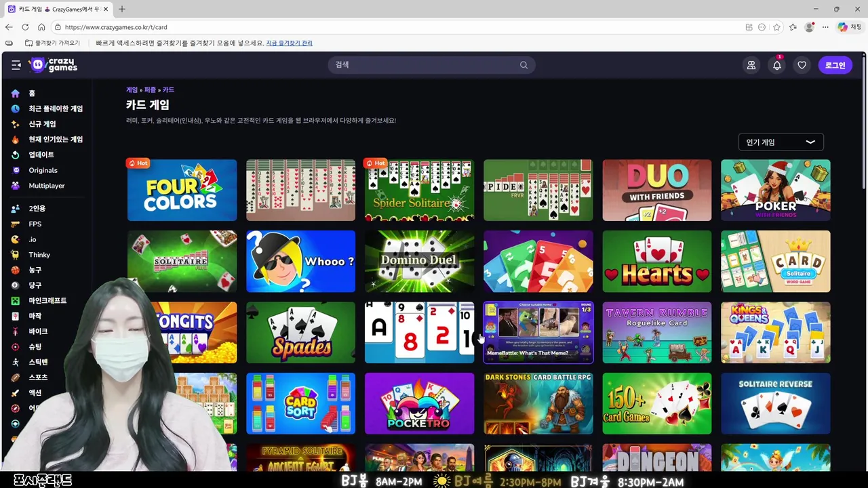
Task: Open Card Sort game thumbnail
Action: tap(300, 404)
